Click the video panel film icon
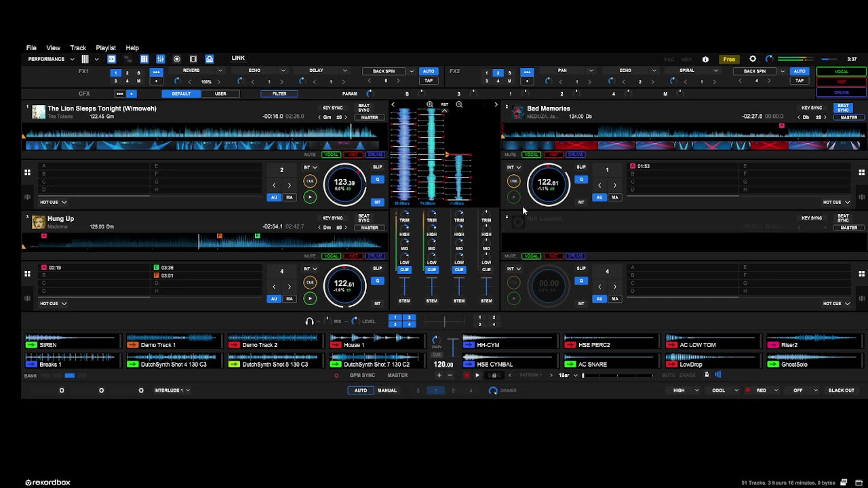 point(193,59)
